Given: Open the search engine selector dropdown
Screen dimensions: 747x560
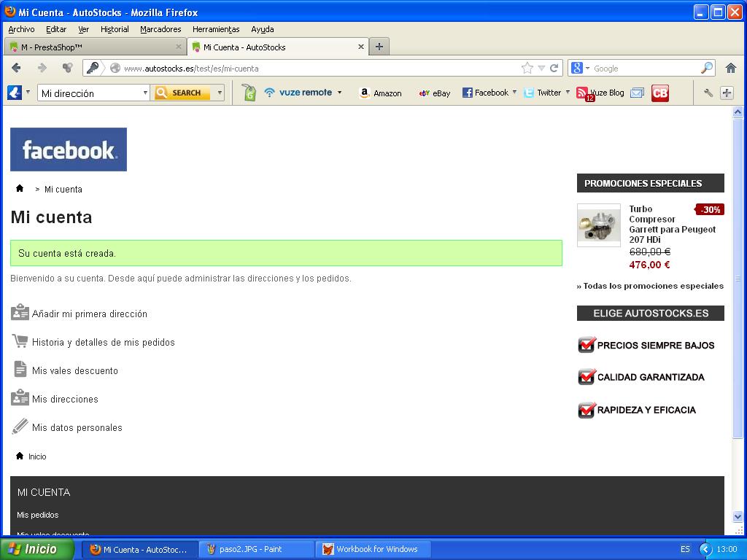Looking at the screenshot, I should click(587, 68).
